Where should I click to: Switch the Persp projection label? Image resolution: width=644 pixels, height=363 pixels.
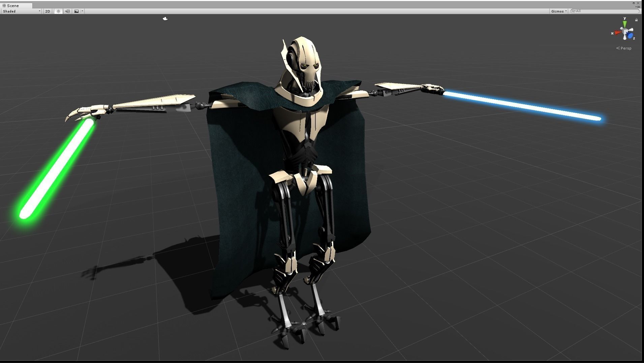tap(624, 48)
